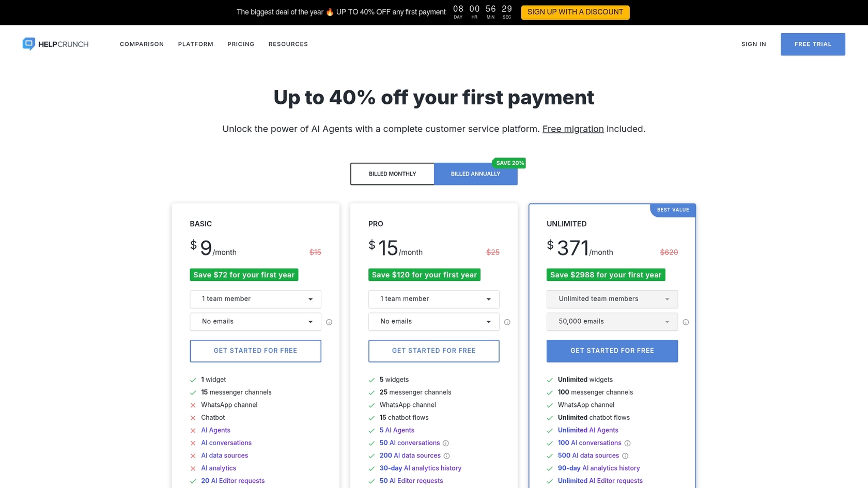
Task: Open the Resources menu
Action: [x=288, y=44]
